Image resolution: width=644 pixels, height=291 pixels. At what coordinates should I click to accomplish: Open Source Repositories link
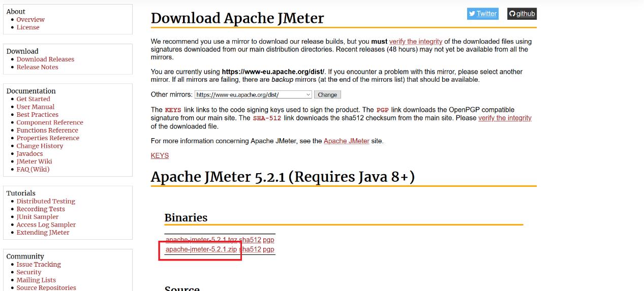(x=46, y=287)
